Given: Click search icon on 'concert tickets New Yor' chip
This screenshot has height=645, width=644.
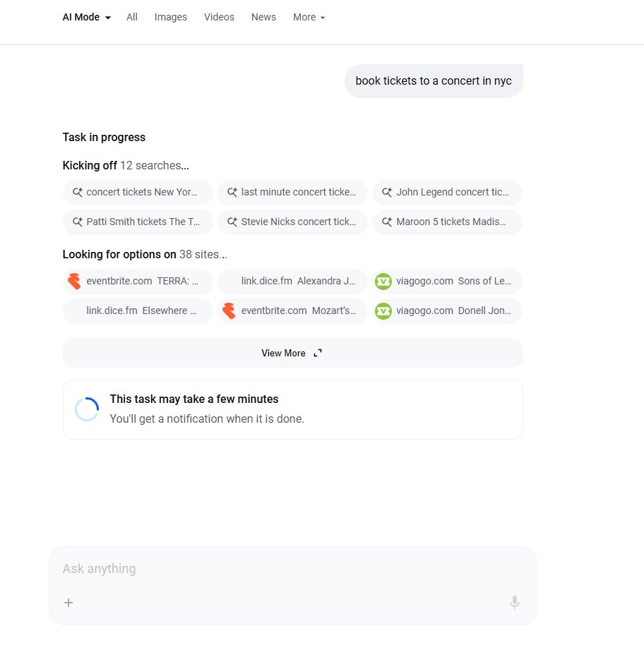Looking at the screenshot, I should (78, 192).
